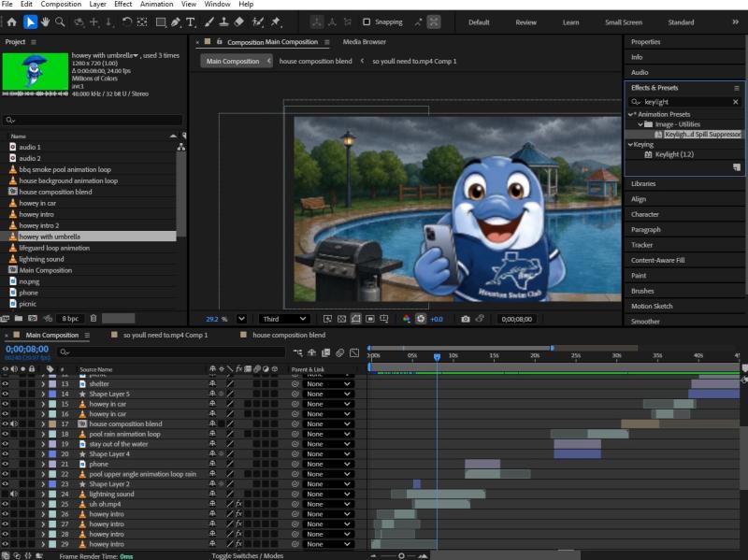Toggle visibility of the uh oh.mp4 layer
Viewport: 748px width, 560px height.
[x=6, y=504]
